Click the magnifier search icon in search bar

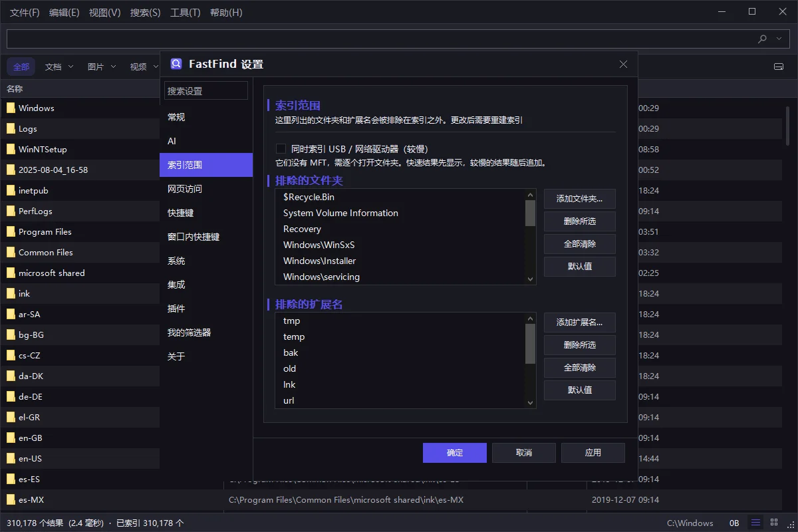point(763,39)
